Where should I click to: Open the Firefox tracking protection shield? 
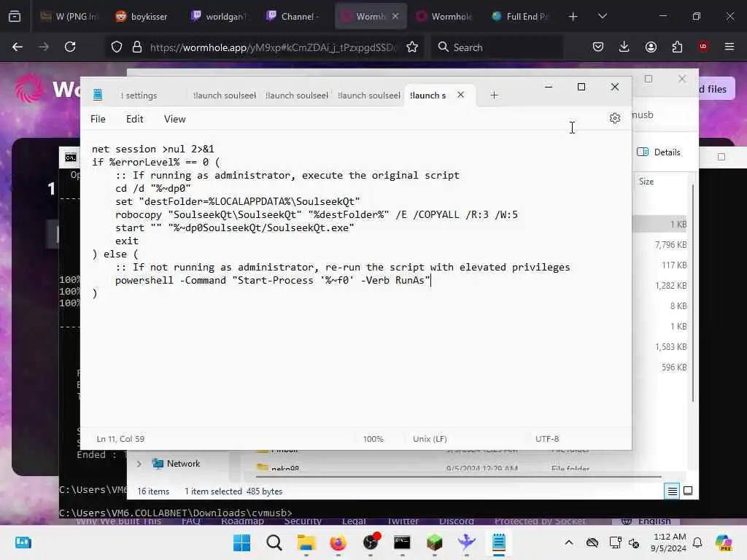click(x=117, y=47)
